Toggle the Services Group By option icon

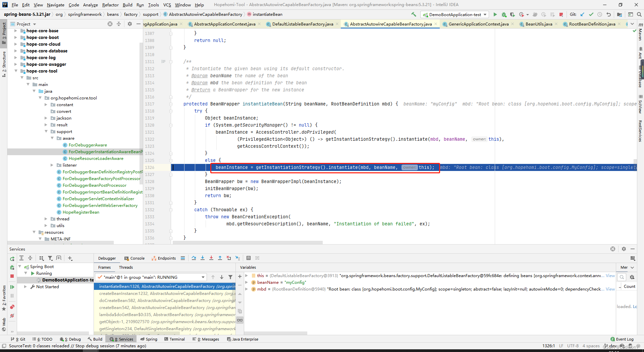point(42,258)
